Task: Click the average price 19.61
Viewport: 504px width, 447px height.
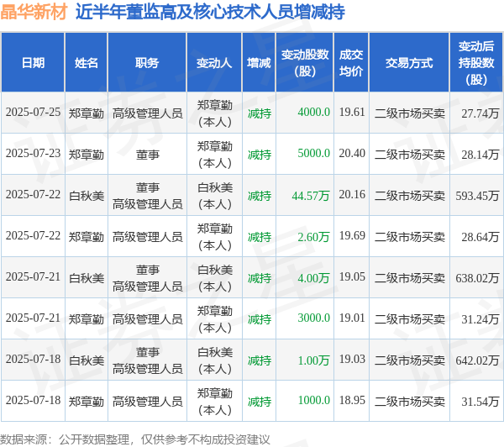Action: pos(352,113)
